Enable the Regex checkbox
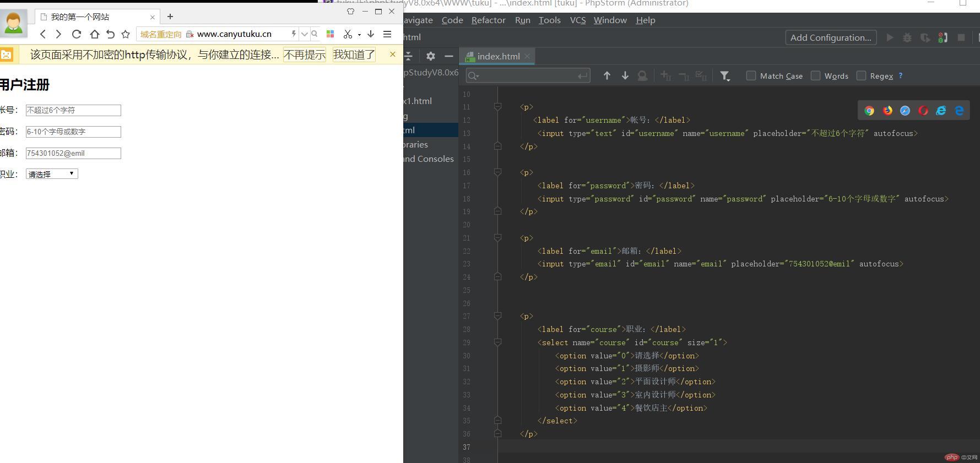The height and width of the screenshot is (463, 980). [861, 75]
